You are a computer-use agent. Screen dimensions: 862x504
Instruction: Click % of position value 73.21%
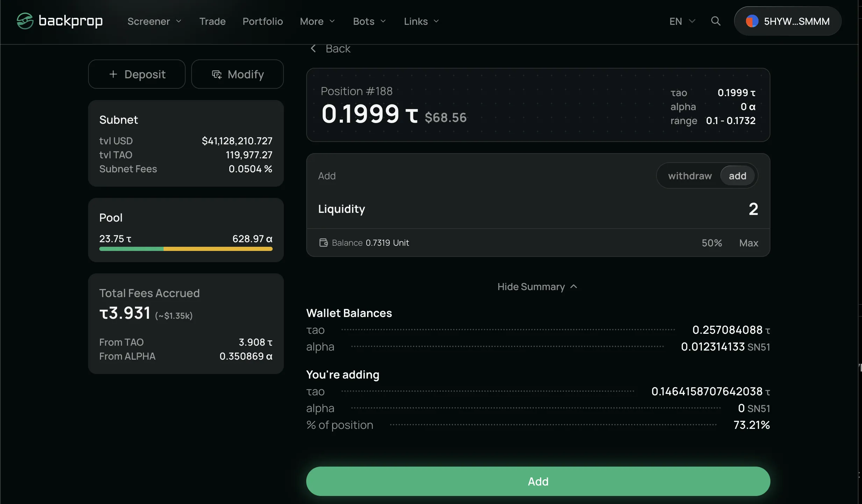[752, 425]
